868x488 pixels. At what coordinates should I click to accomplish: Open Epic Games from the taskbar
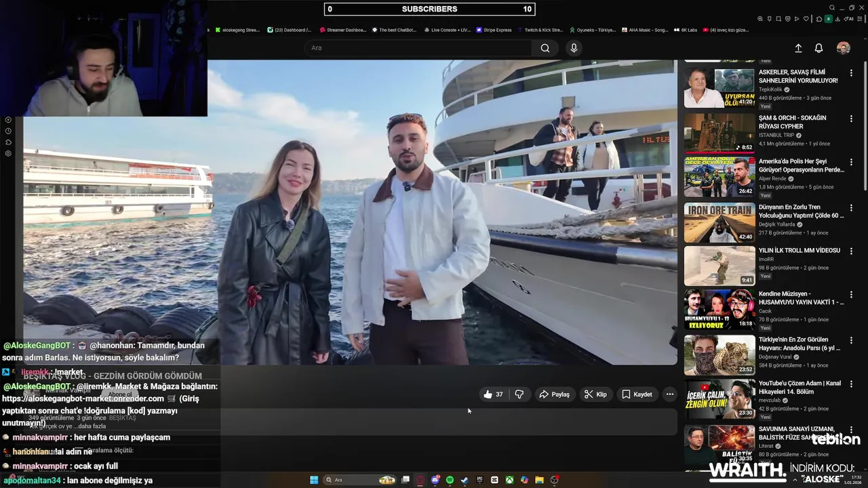(x=479, y=480)
